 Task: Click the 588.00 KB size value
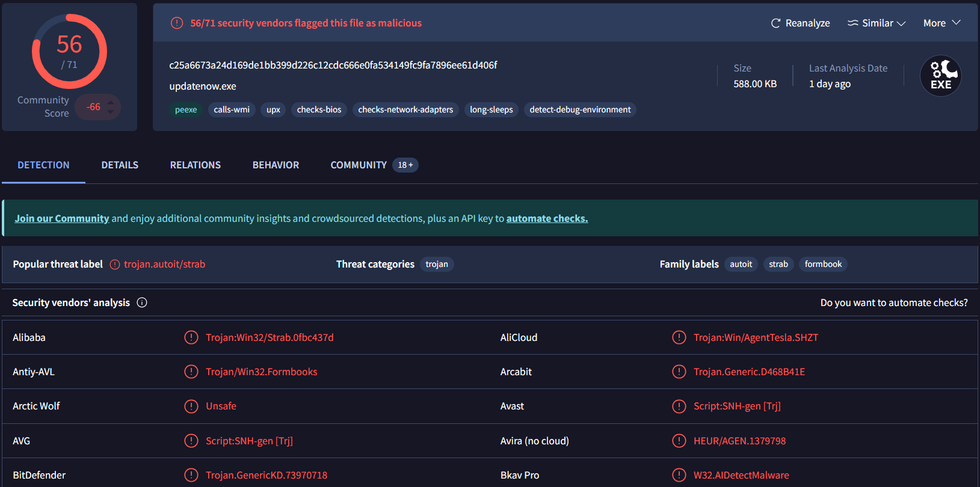pyautogui.click(x=755, y=84)
